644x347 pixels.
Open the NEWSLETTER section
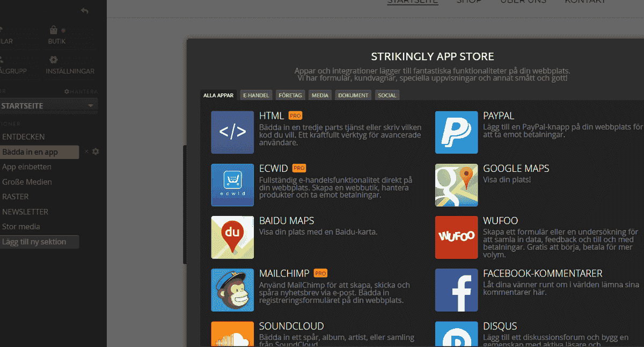25,212
